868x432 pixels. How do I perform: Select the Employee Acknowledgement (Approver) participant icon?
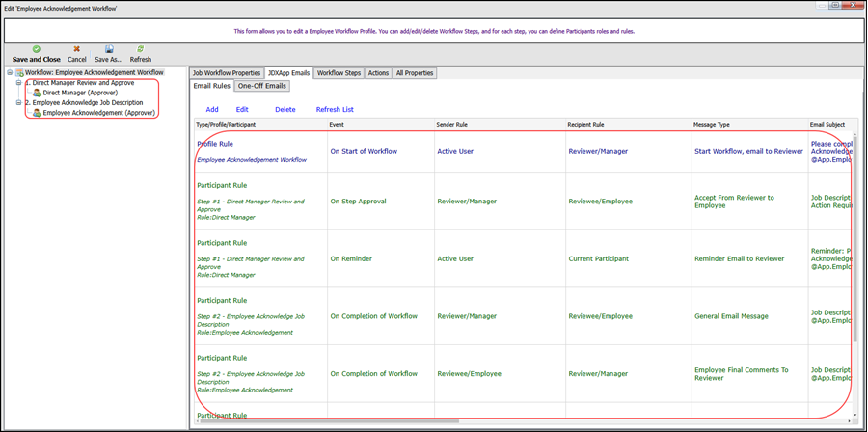point(37,113)
